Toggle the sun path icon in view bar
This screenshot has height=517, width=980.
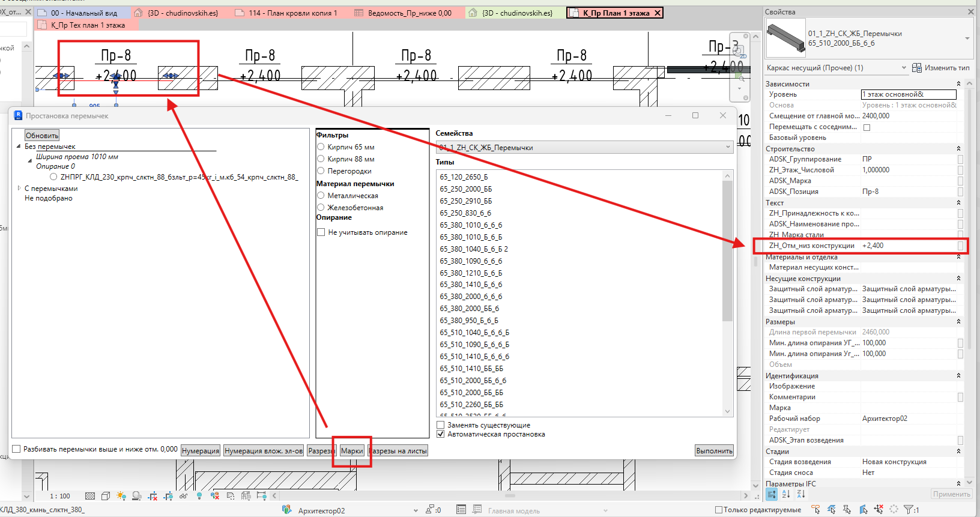(x=121, y=496)
